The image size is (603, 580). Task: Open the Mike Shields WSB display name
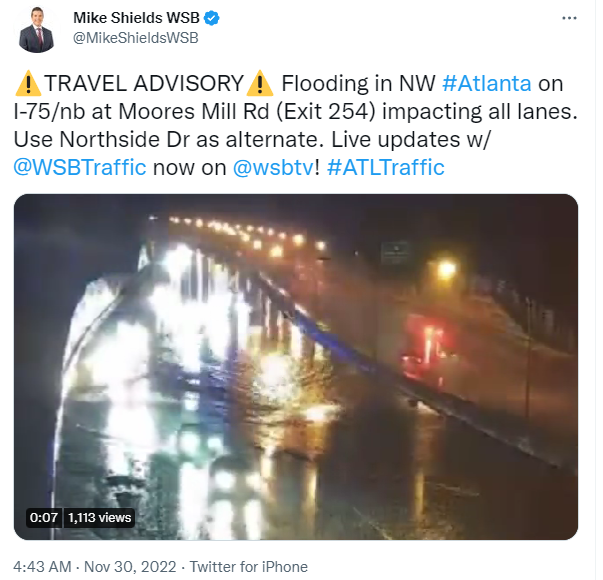(137, 18)
